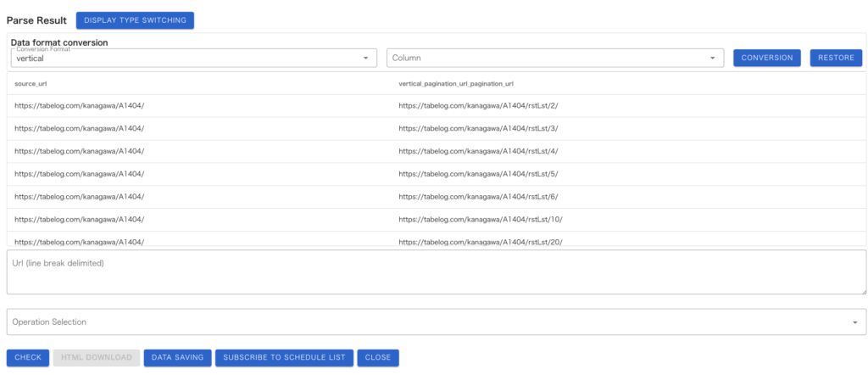Select source_url cell in the rstLst/4/ row

(79, 151)
